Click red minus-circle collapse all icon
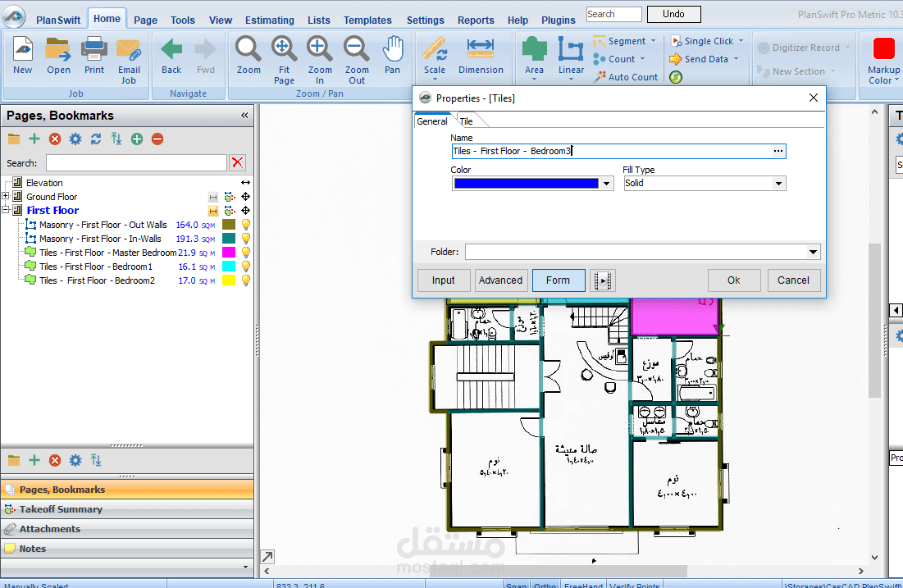This screenshot has height=588, width=903. click(x=157, y=139)
